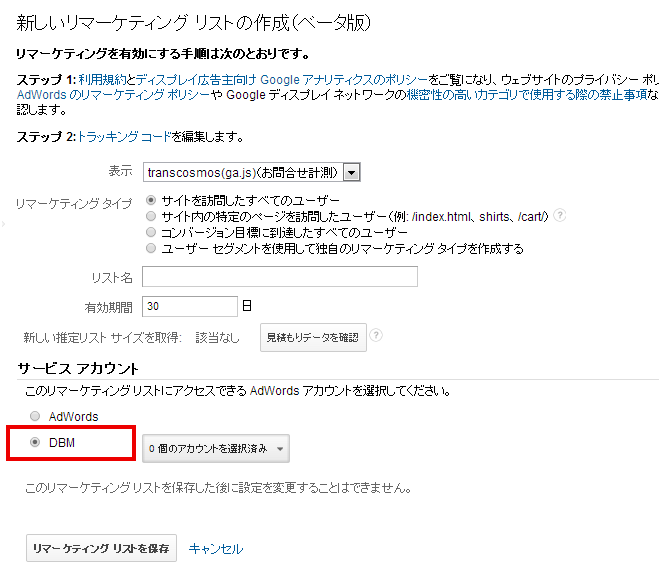
Task: Select ユーザー セグメント custom remarketing type radio
Action: click(x=151, y=247)
